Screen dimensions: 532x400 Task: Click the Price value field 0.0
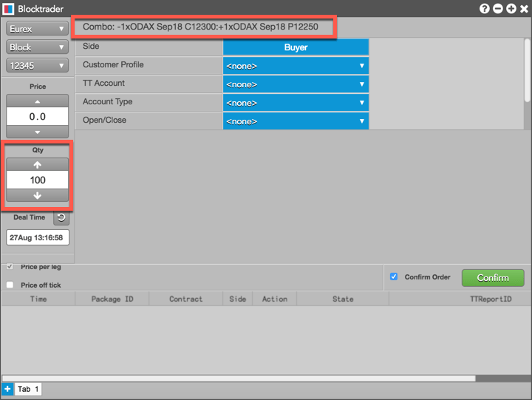[38, 117]
